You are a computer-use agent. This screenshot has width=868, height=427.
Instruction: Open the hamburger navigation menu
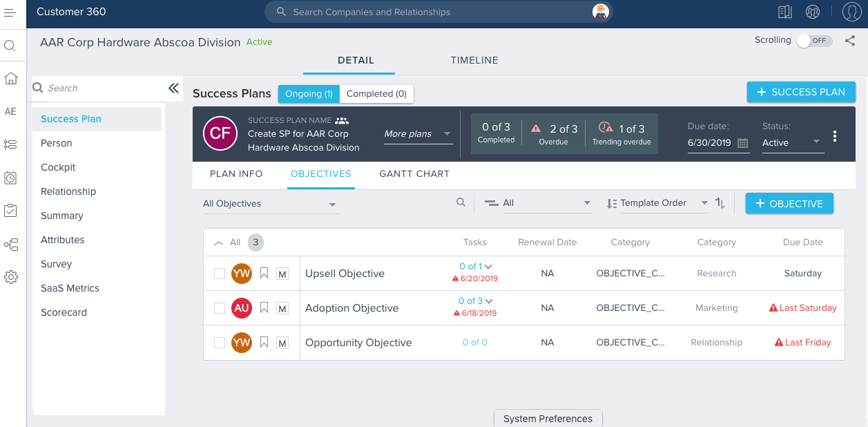10,12
